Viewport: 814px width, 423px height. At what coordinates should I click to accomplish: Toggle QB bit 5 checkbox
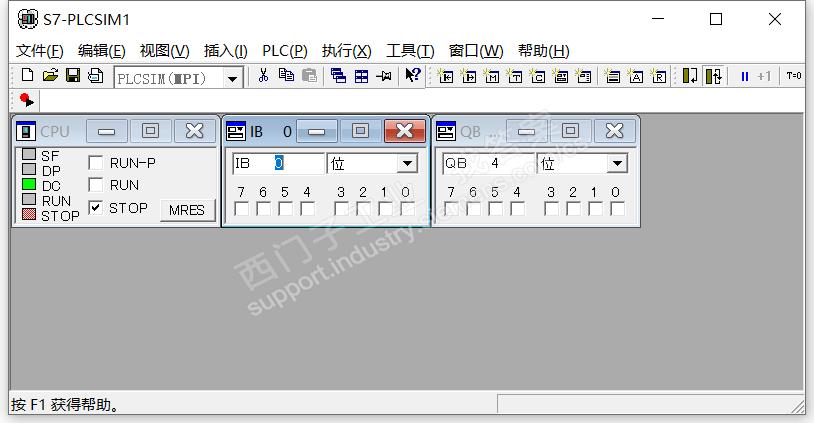click(x=495, y=209)
